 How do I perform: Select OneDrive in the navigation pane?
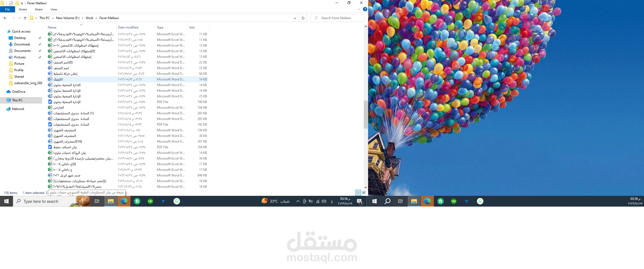click(x=19, y=92)
